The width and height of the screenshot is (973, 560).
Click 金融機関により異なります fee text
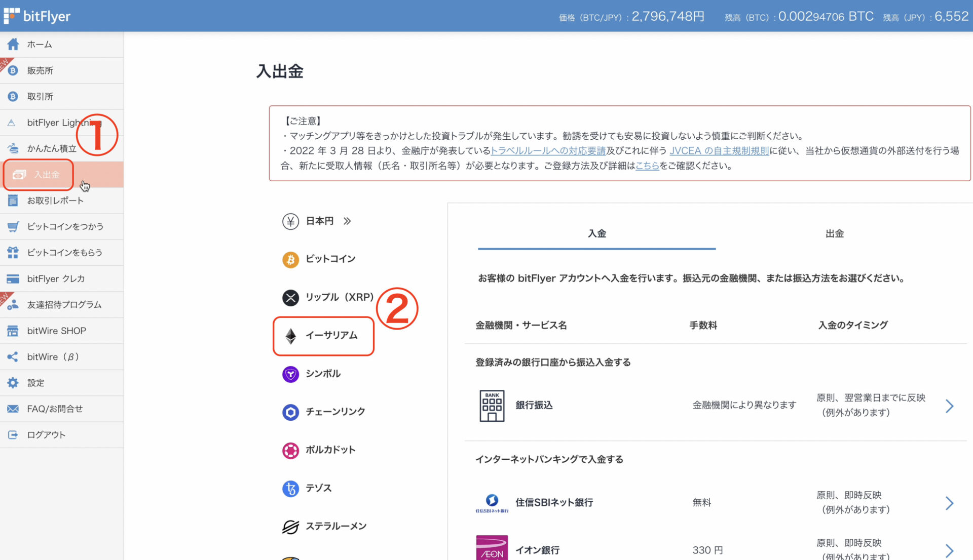744,406
